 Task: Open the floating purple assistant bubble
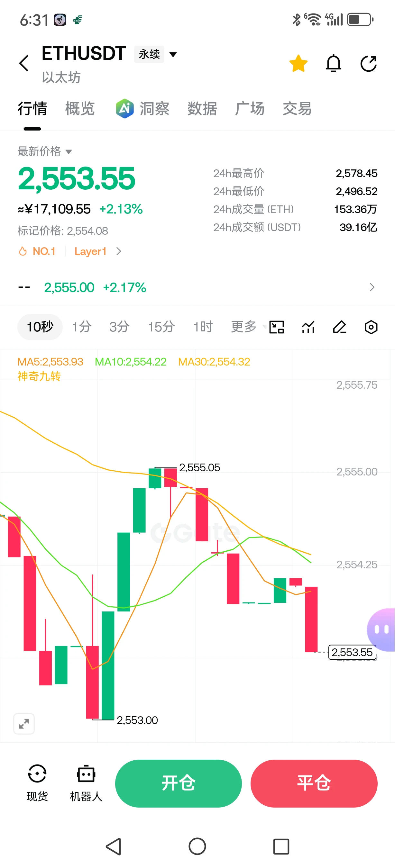(x=381, y=629)
